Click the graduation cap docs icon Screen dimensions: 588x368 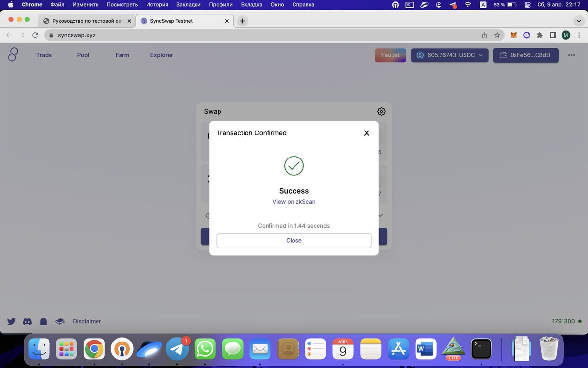[60, 321]
